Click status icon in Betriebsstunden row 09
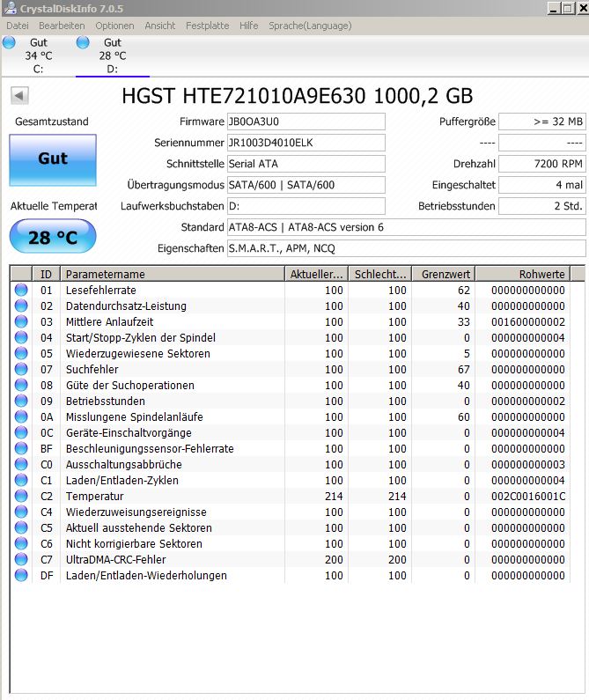 pyautogui.click(x=21, y=401)
